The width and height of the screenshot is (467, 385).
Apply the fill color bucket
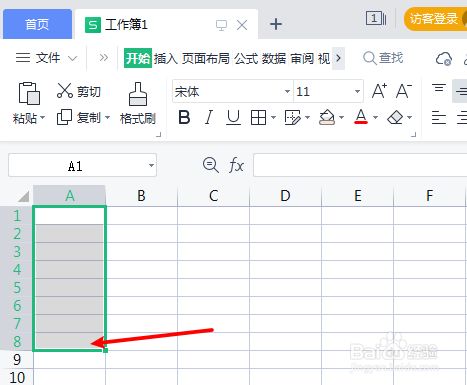point(327,117)
